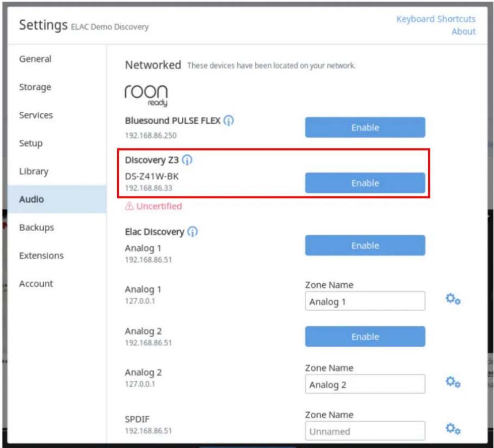The height and width of the screenshot is (448, 494).
Task: Enable Analog 2 at 192.168.86.51
Action: coord(365,336)
